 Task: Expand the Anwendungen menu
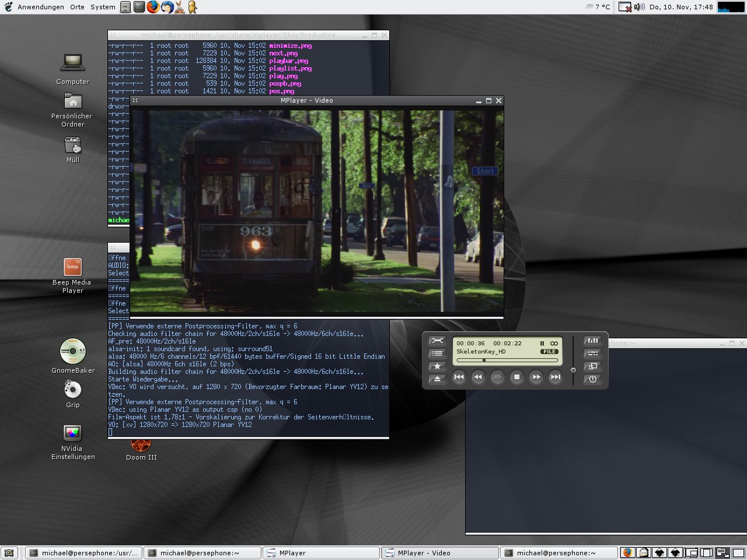(40, 7)
